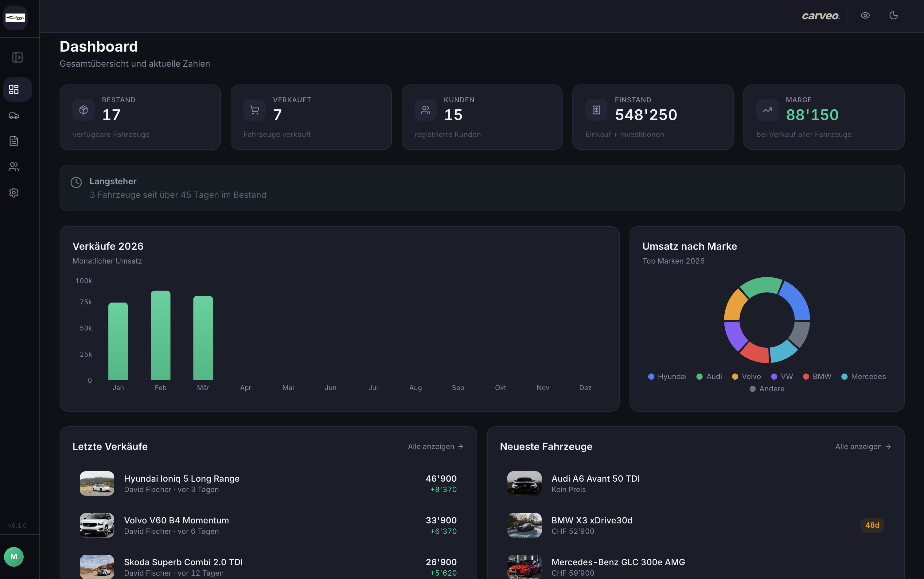Toggle the eye visibility icon
924x579 pixels.
pos(865,16)
